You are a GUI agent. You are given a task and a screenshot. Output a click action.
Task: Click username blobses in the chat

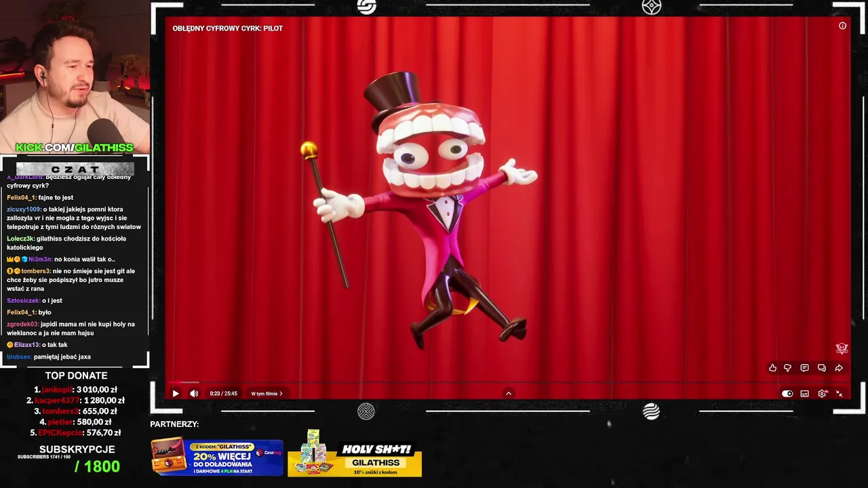pos(19,357)
